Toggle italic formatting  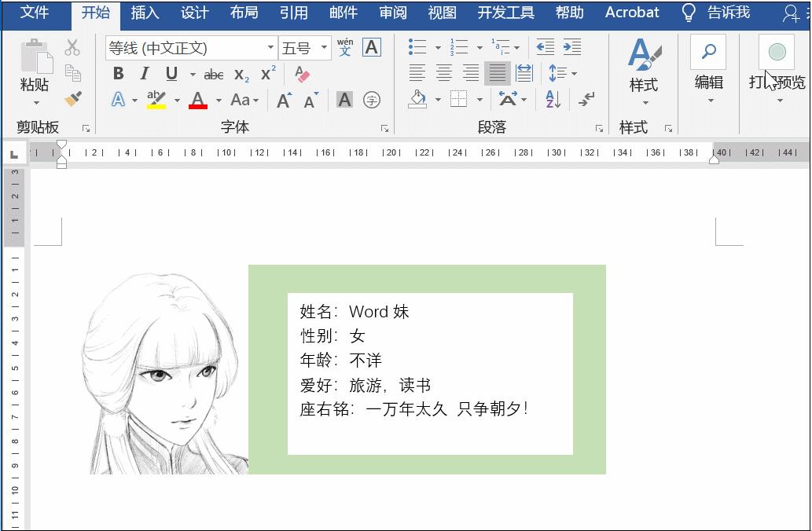pyautogui.click(x=144, y=73)
